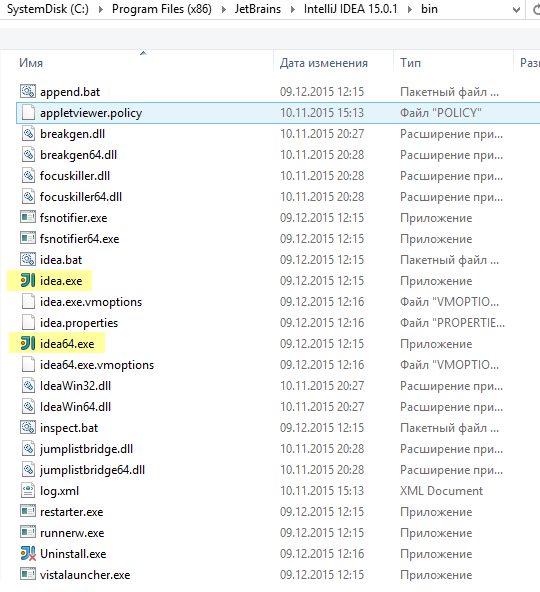Click the file name append.bat

point(70,92)
